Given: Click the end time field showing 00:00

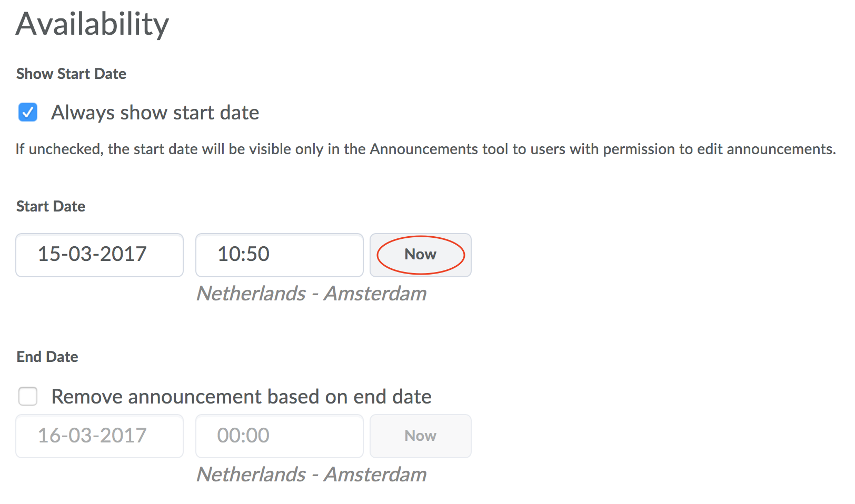Looking at the screenshot, I should click(279, 436).
